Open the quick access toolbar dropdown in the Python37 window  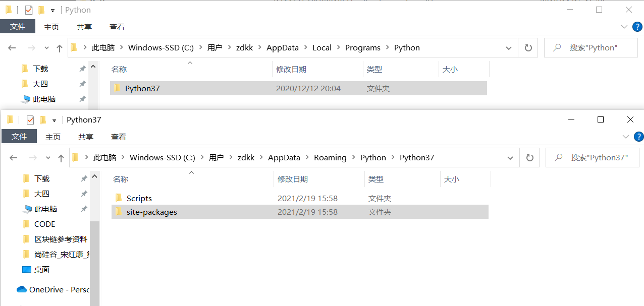(x=54, y=120)
